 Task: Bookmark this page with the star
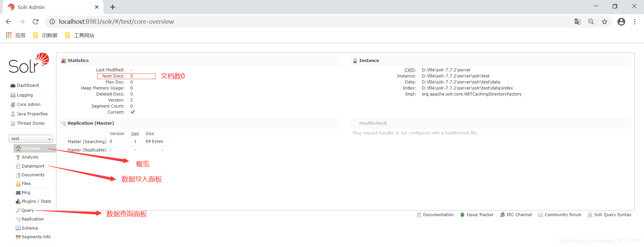tap(604, 22)
